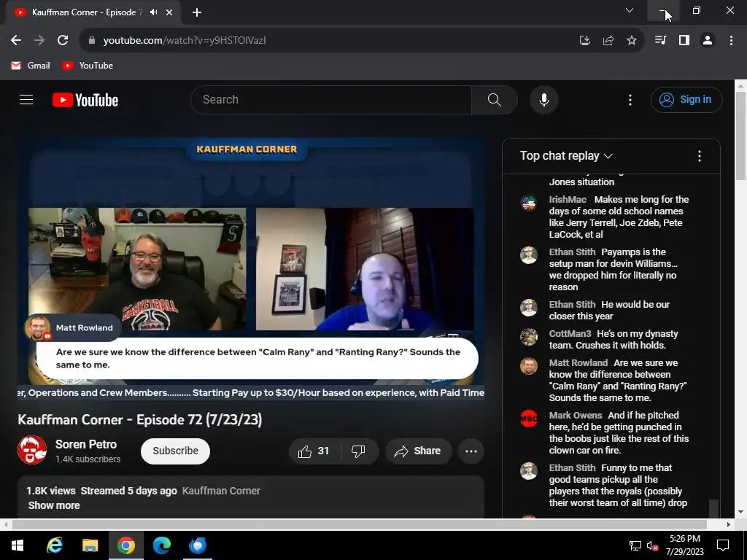Click Ethan Stith 'Funny to me' message
This screenshot has width=747, height=560.
click(618, 485)
